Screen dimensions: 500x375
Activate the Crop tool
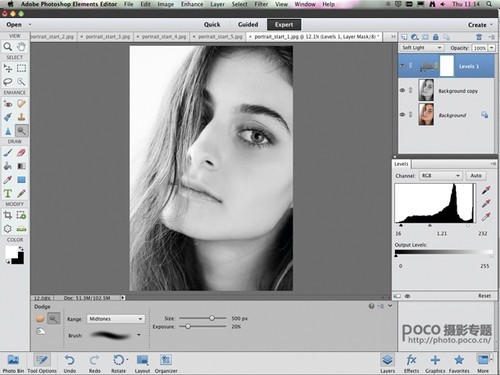pos(8,215)
